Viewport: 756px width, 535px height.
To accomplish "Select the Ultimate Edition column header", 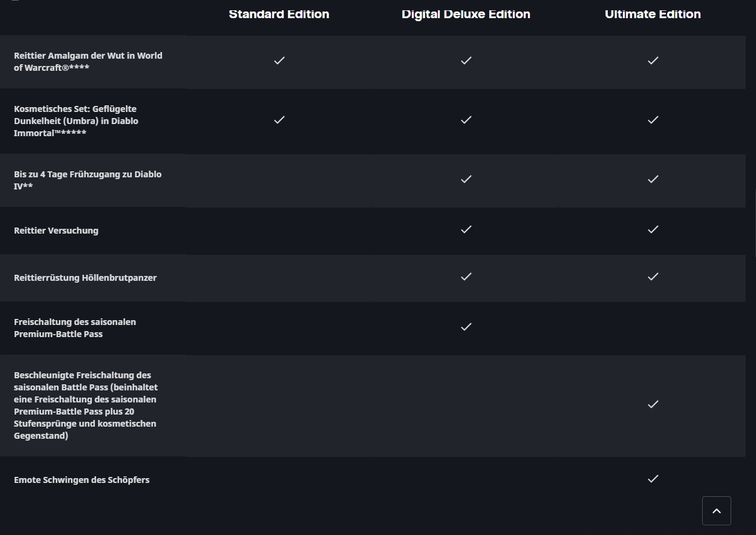I will click(653, 15).
